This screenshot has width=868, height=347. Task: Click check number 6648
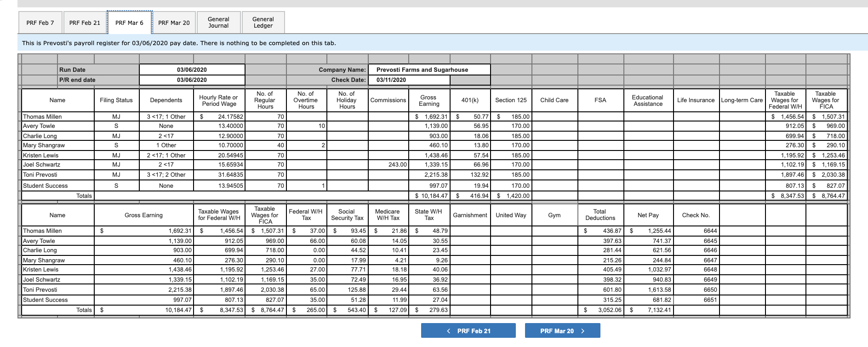[x=696, y=269]
